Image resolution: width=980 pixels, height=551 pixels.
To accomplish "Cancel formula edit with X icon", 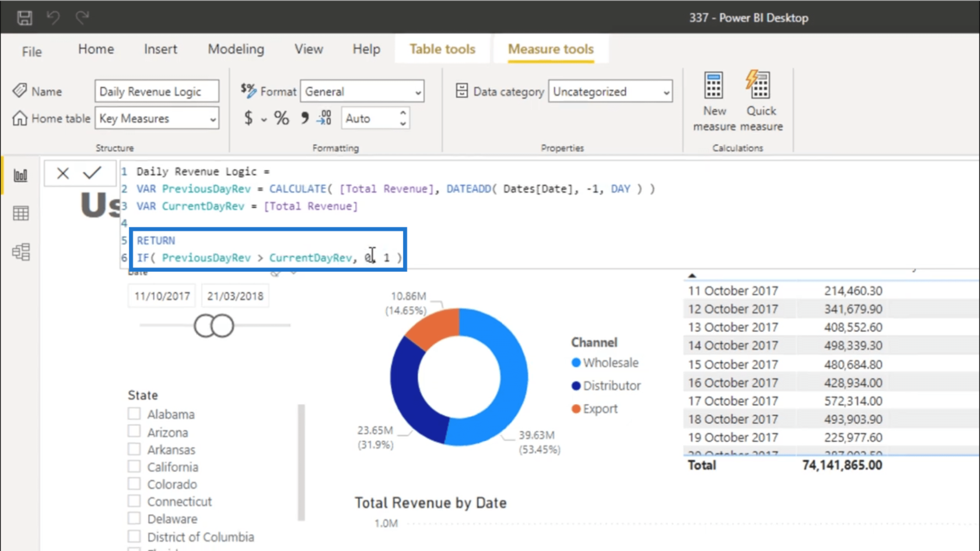I will pos(63,173).
